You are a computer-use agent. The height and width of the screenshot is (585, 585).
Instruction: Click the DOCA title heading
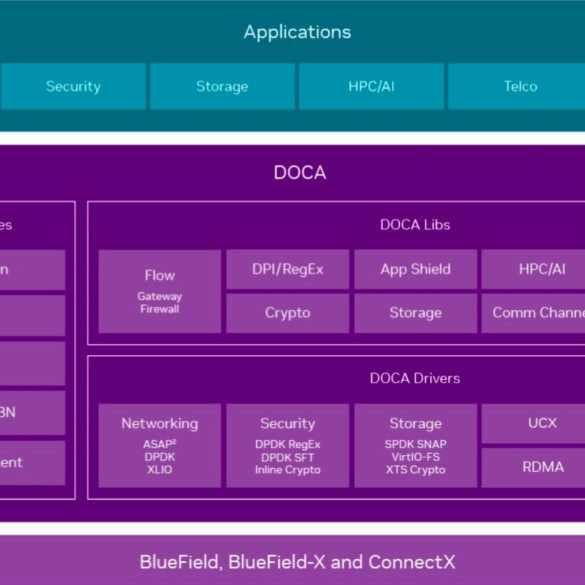(x=300, y=173)
